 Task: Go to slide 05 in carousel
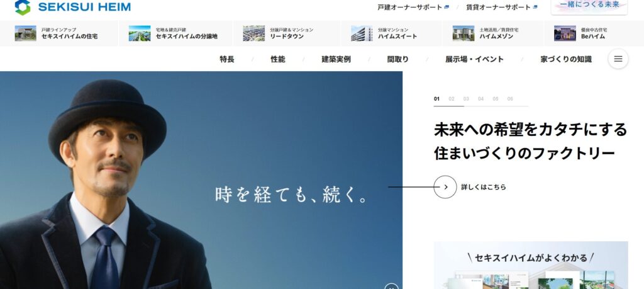tap(496, 99)
